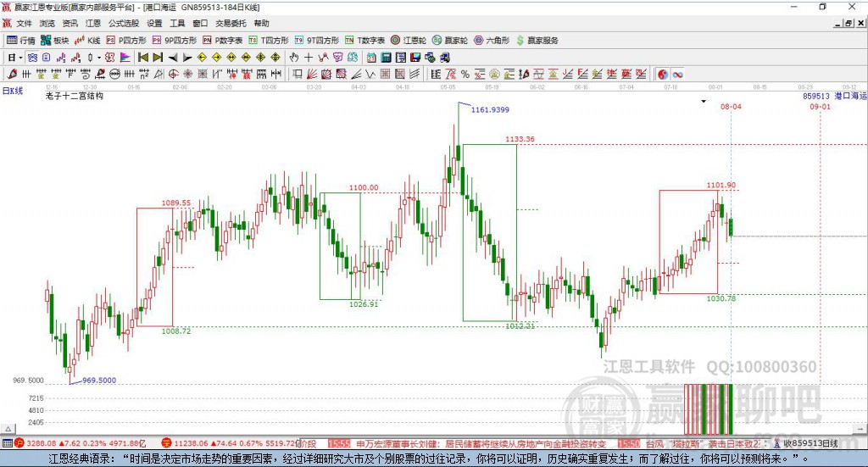This screenshot has width=868, height=467.
Task: Toggle the infinity loop icon
Action: 677,74
